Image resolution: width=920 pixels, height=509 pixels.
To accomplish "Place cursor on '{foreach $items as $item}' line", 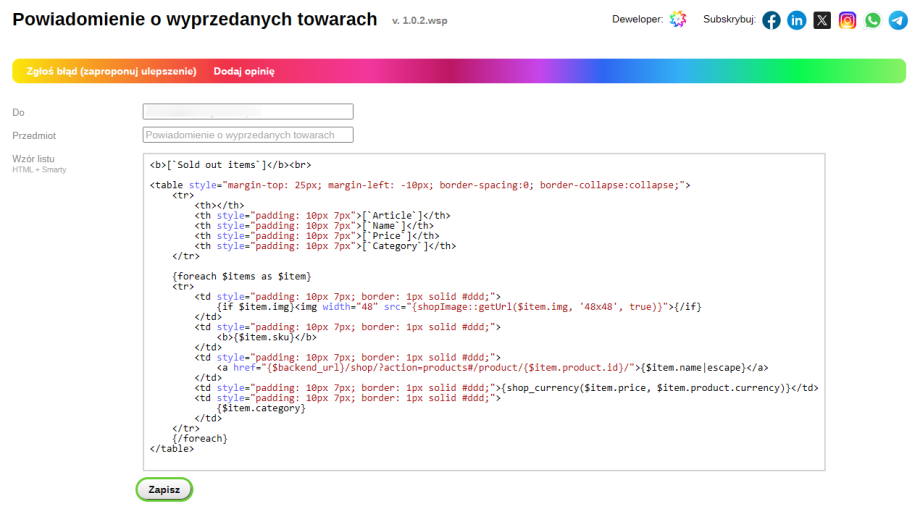I will click(x=242, y=276).
